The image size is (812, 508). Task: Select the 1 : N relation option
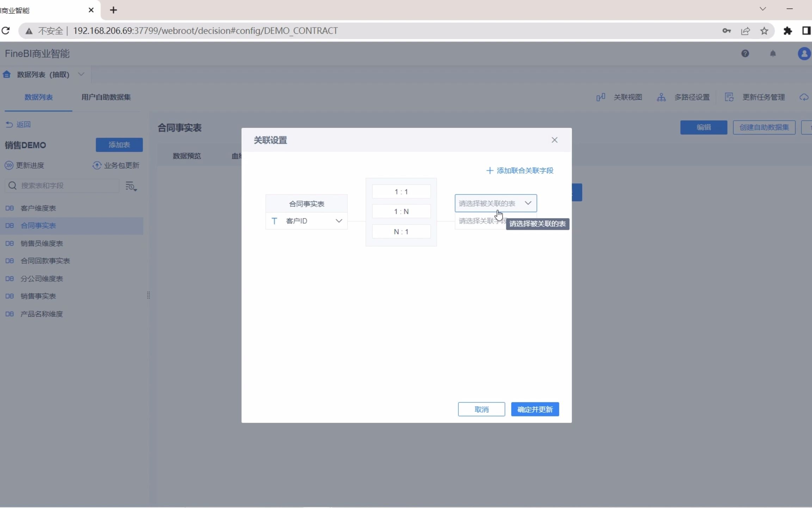(401, 211)
